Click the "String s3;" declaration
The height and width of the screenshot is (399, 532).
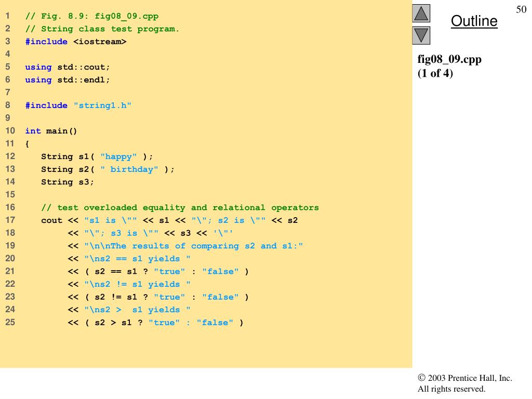pos(68,182)
